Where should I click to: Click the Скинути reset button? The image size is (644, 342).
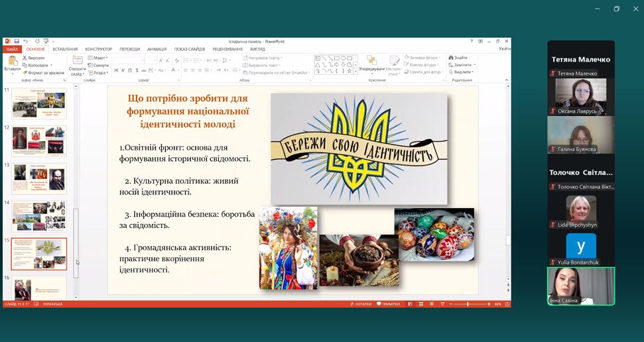(x=99, y=66)
